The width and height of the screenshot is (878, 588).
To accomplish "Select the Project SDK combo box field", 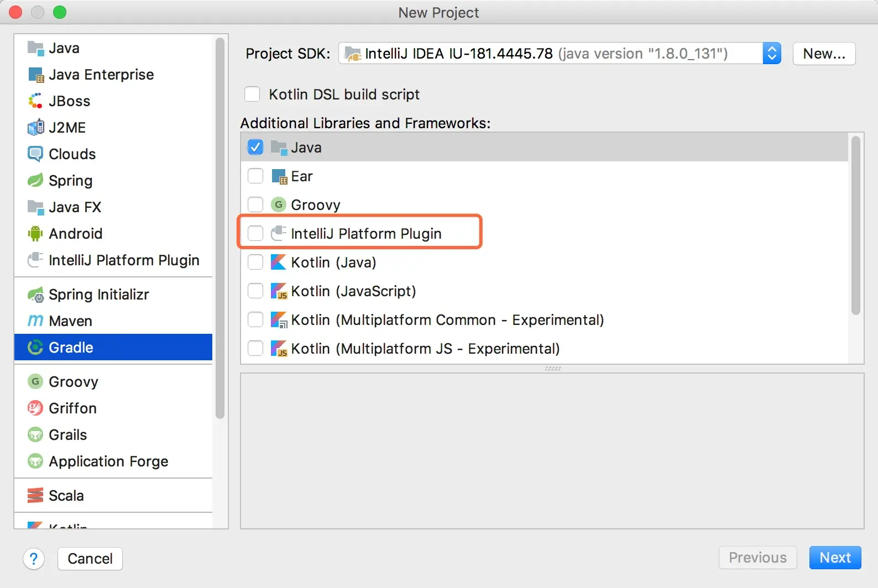I will (x=560, y=54).
